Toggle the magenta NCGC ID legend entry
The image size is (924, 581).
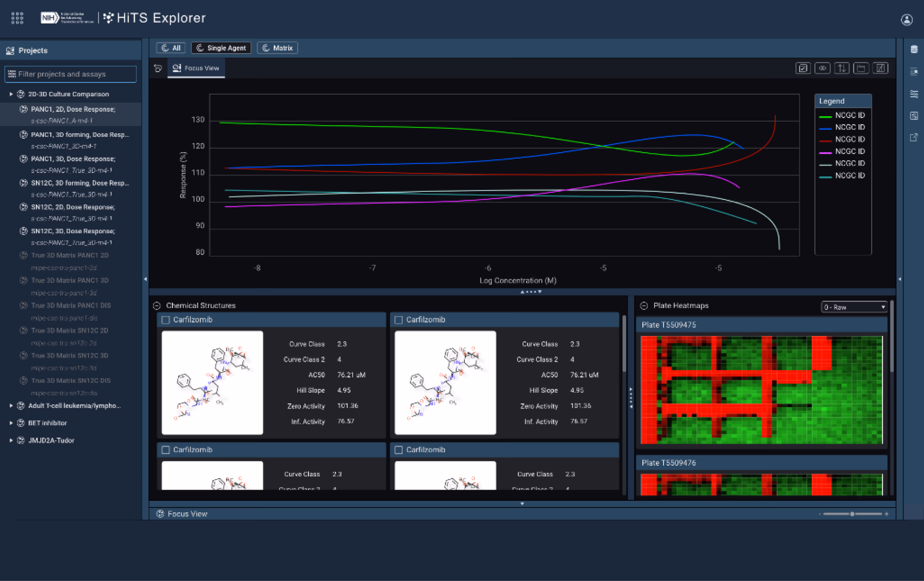tap(842, 151)
